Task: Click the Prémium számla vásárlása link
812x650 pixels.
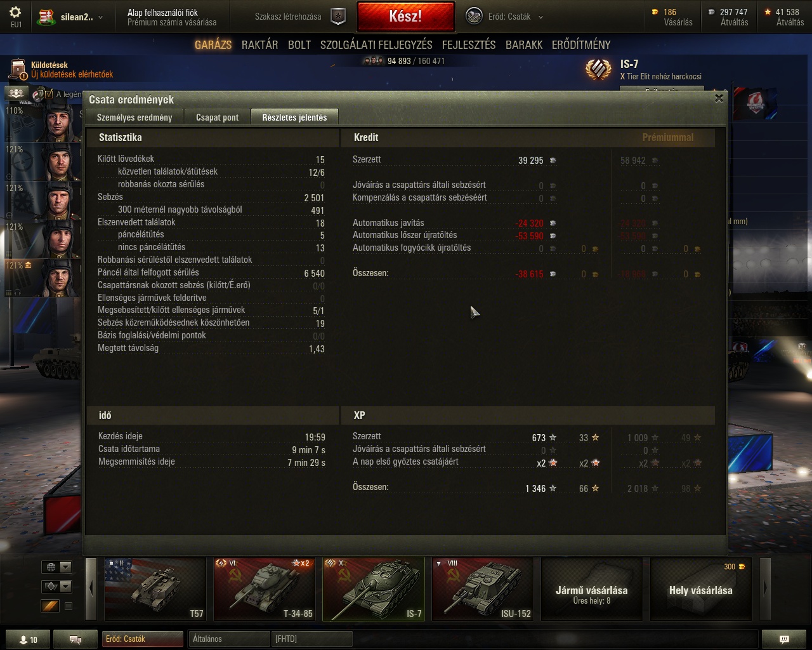Action: [x=171, y=22]
